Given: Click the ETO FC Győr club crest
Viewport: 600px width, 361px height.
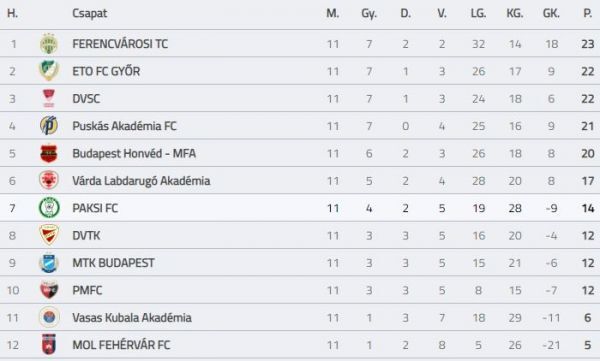Looking at the screenshot, I should 49,71.
